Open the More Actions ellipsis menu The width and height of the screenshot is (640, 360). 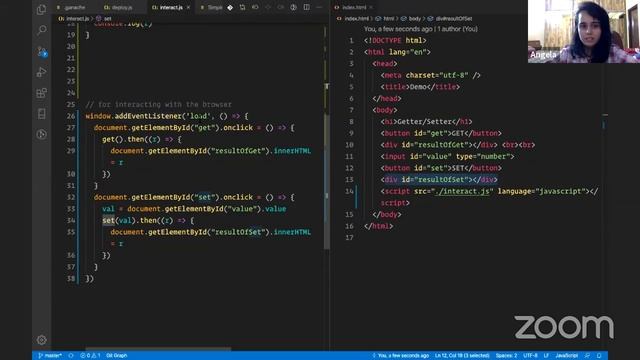tap(319, 7)
